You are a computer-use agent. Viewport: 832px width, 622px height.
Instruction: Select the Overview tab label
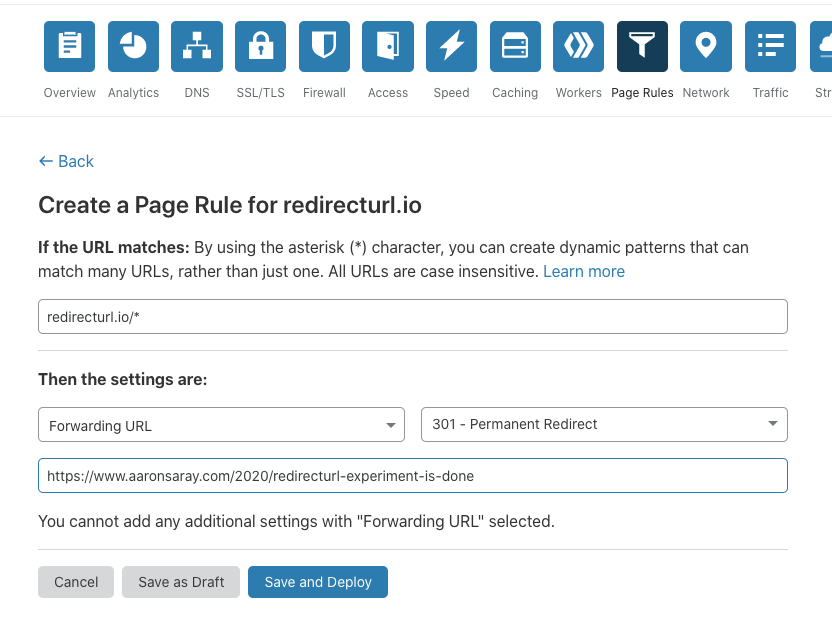(70, 93)
